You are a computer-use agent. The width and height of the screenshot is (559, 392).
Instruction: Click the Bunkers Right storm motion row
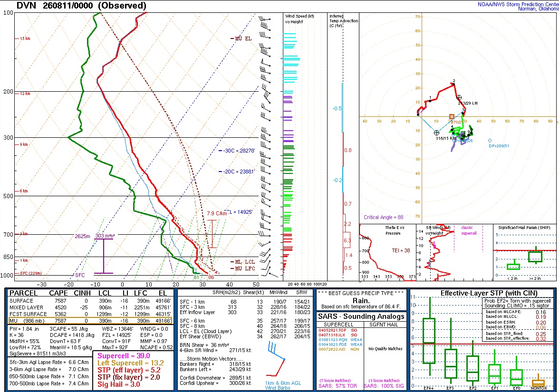pos(215,364)
